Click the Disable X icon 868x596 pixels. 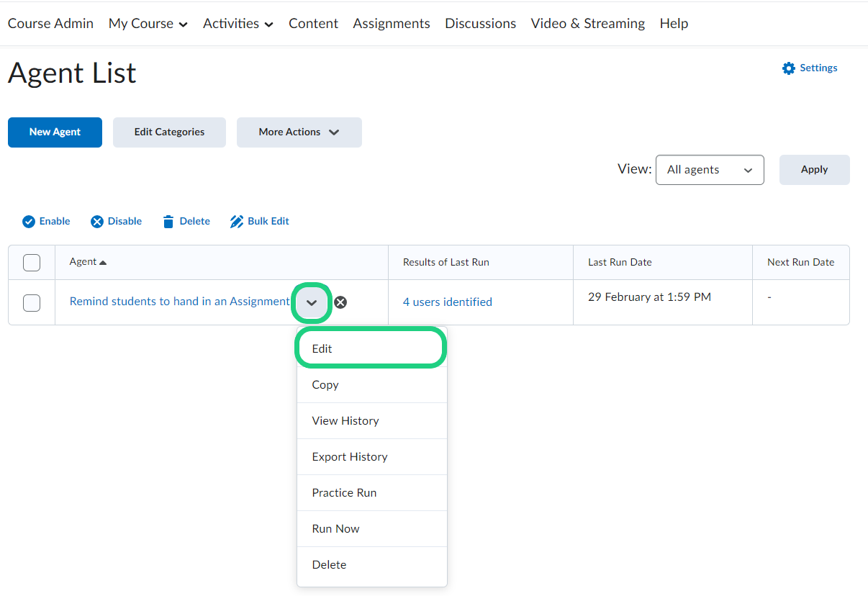(x=97, y=222)
